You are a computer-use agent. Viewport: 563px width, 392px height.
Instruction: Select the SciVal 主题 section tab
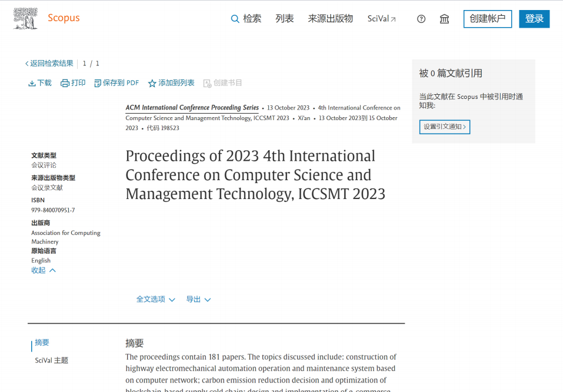(51, 360)
